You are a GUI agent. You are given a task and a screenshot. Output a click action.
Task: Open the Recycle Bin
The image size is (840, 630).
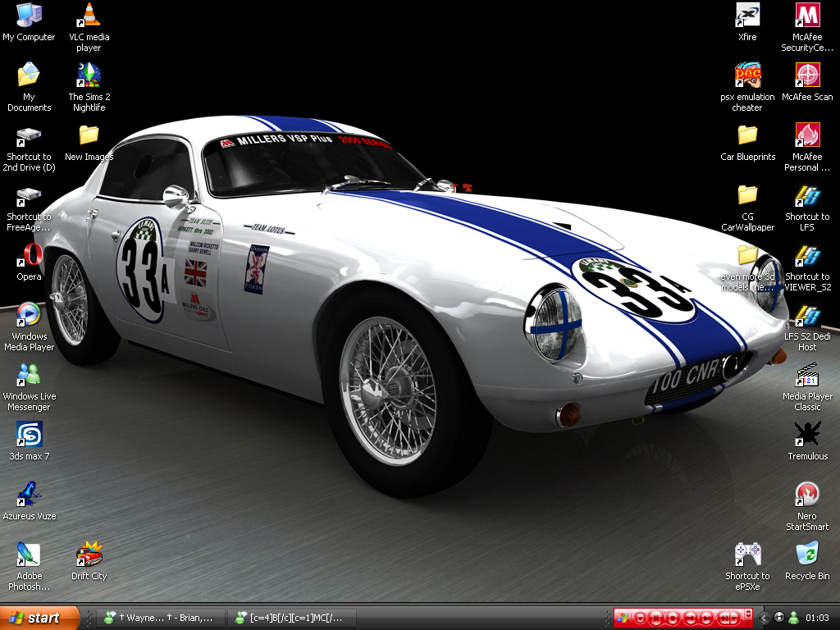[x=807, y=561]
